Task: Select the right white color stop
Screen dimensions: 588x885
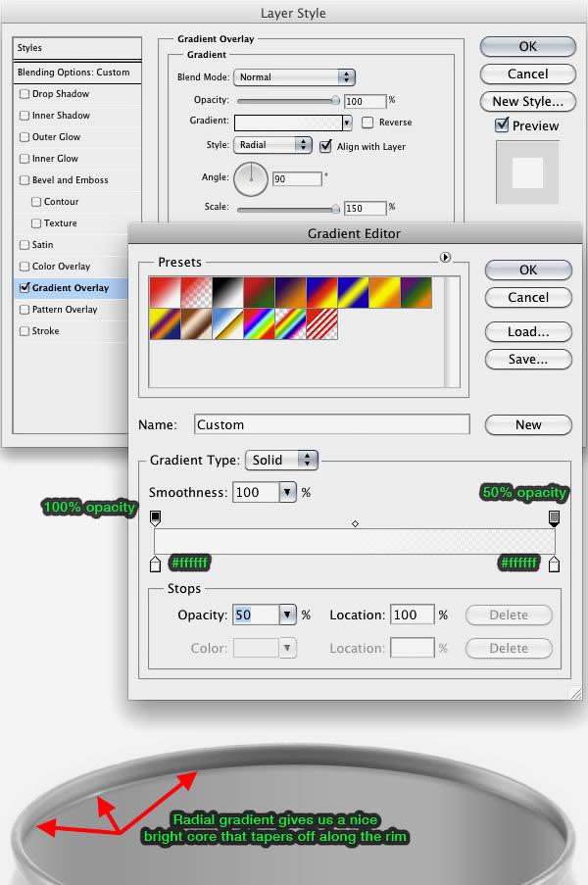Action: point(554,564)
